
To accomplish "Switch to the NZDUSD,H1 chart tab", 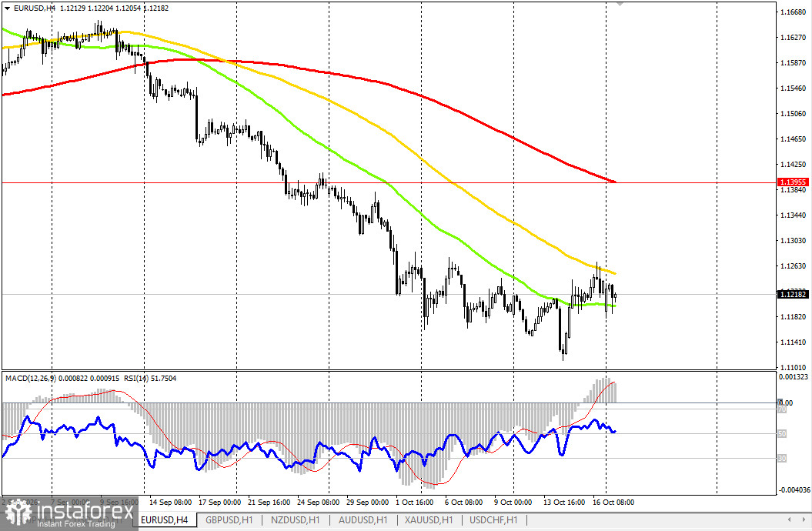I will point(296,519).
